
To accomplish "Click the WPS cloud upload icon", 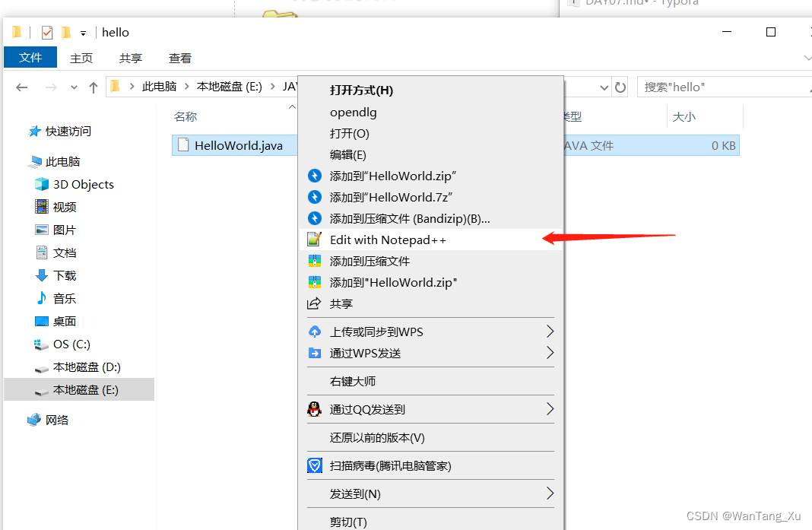I will (x=314, y=332).
